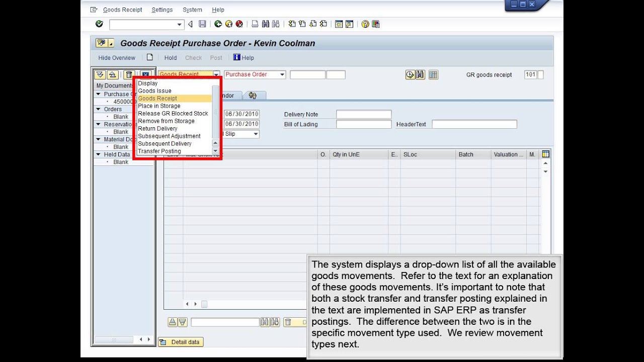Click the overview panel horizontal scroll right arrow
This screenshot has height=362, width=644.
[149, 339]
